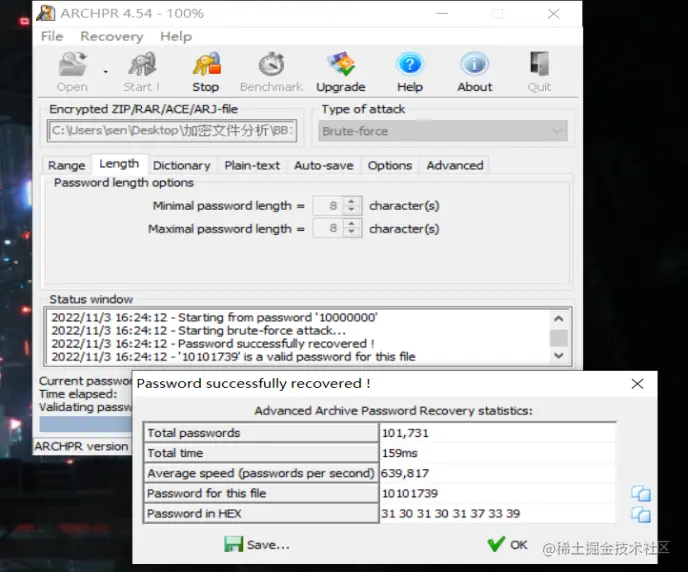Click the recovered password value 10101739
This screenshot has width=688, height=573.
410,494
